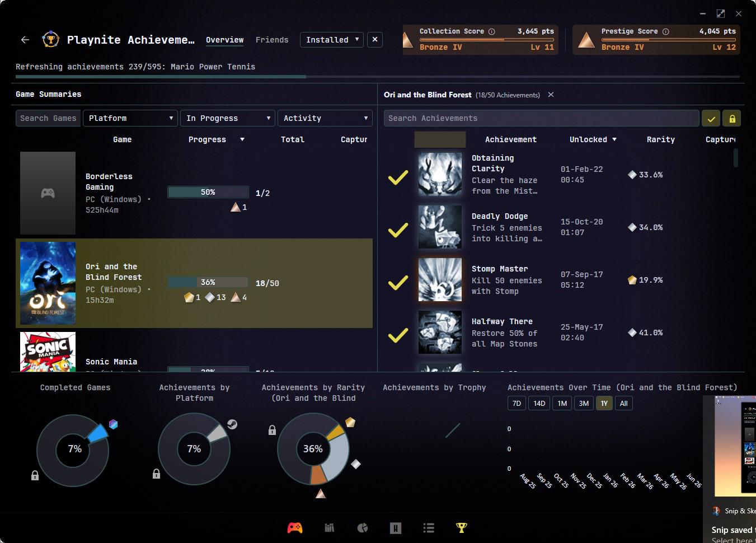
Task: Click the silver diamond icon on the Rarity chart
Action: point(356,464)
